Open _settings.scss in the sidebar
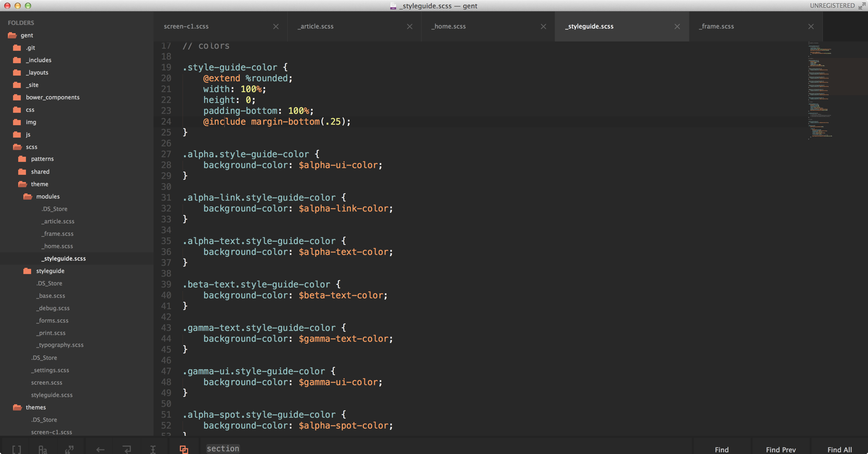 [50, 370]
